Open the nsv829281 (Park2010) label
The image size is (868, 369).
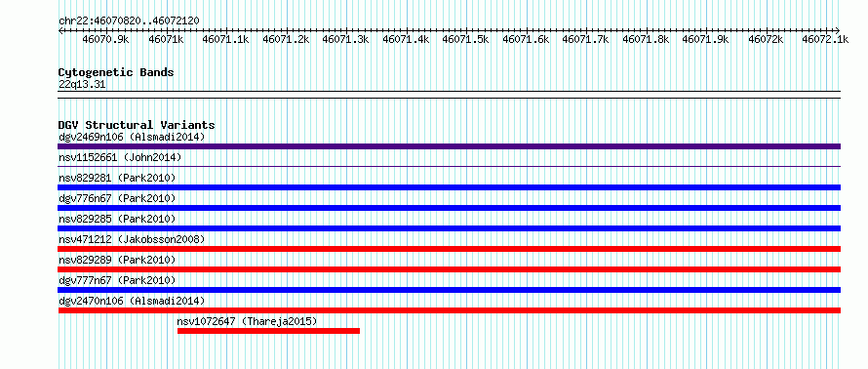(x=117, y=178)
